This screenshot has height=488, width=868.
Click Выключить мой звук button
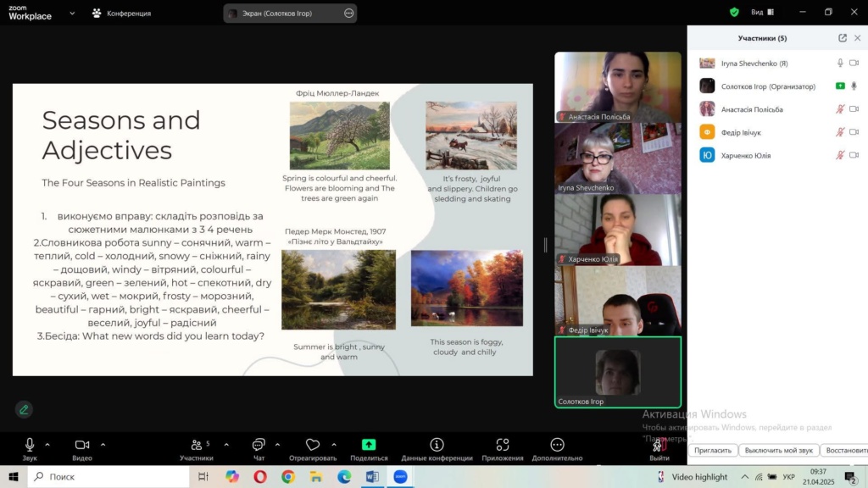pyautogui.click(x=778, y=451)
